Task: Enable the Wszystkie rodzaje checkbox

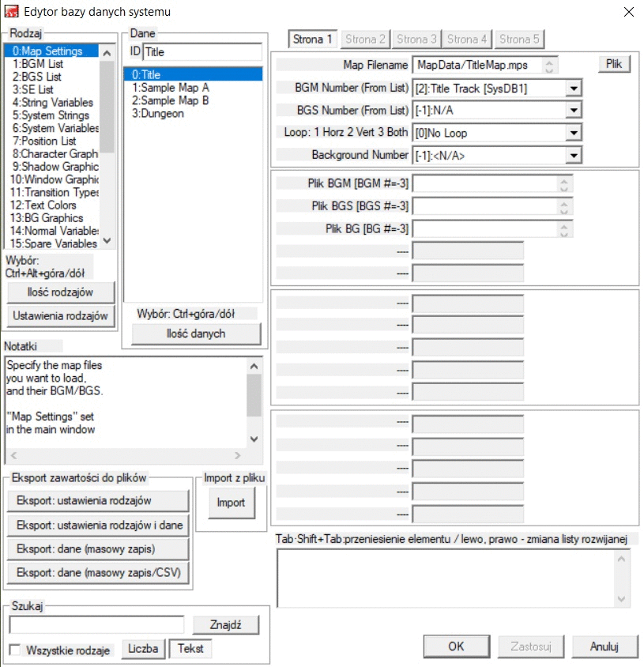Action: point(15,650)
